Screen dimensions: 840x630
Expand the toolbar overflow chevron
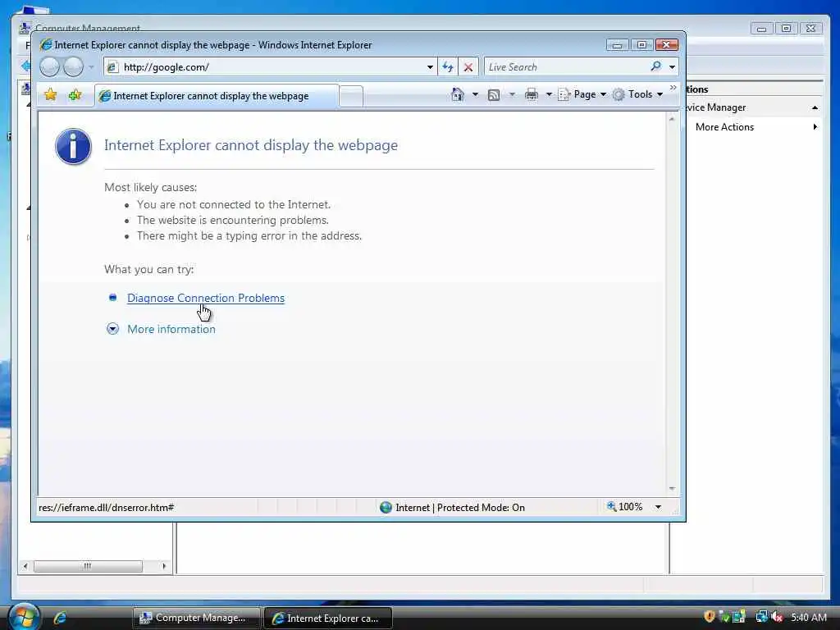(673, 88)
